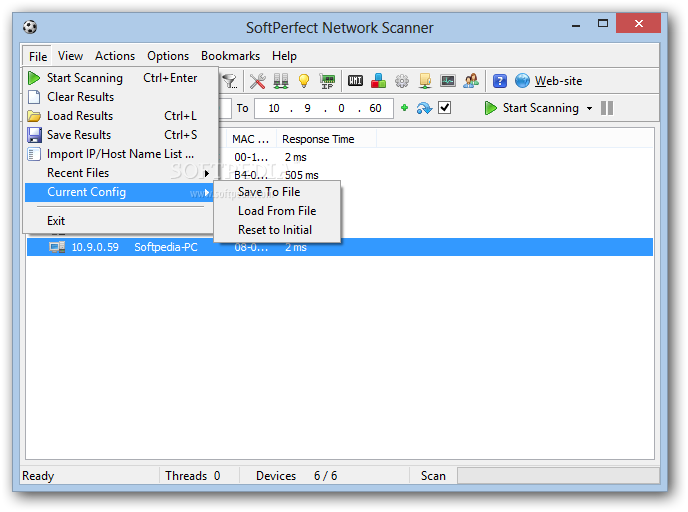The height and width of the screenshot is (512, 688).
Task: Click the colored blocks toolbar icon
Action: point(378,81)
